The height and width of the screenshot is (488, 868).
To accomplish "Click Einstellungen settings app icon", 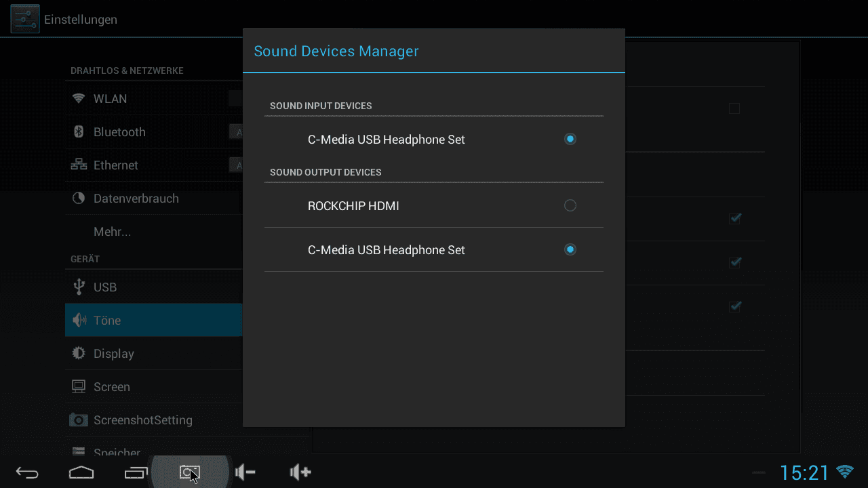I will click(x=25, y=19).
